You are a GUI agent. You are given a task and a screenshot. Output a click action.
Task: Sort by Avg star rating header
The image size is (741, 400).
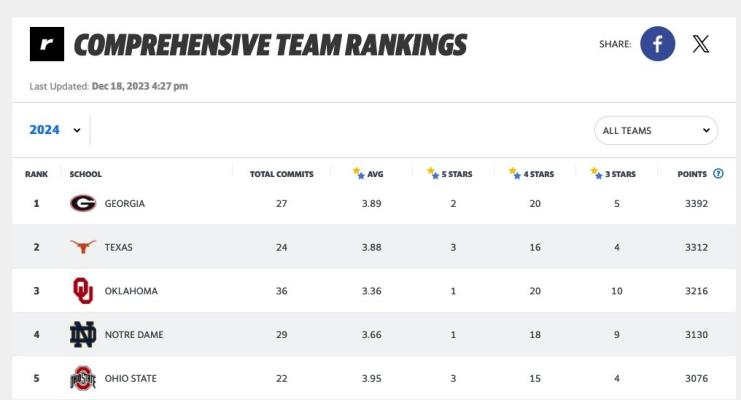[368, 174]
